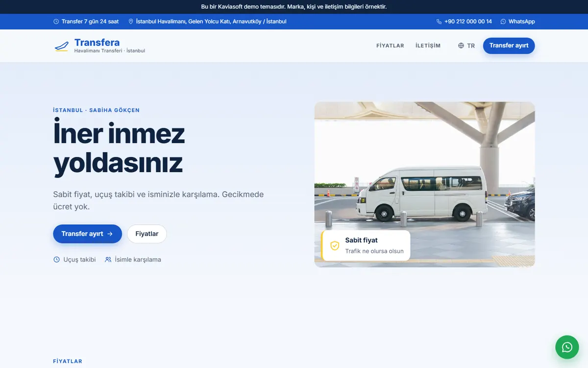
Task: Click the İstanbul Havalimanı address text
Action: (211, 22)
